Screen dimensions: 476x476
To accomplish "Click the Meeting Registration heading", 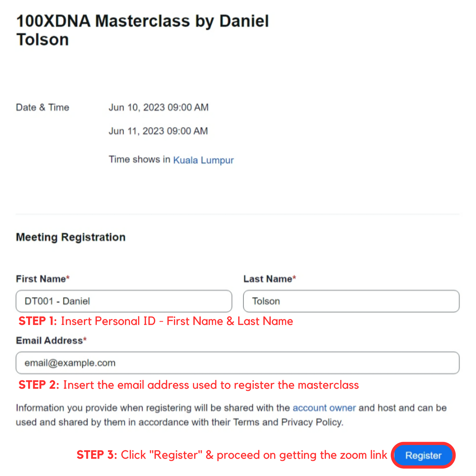I will (x=71, y=237).
